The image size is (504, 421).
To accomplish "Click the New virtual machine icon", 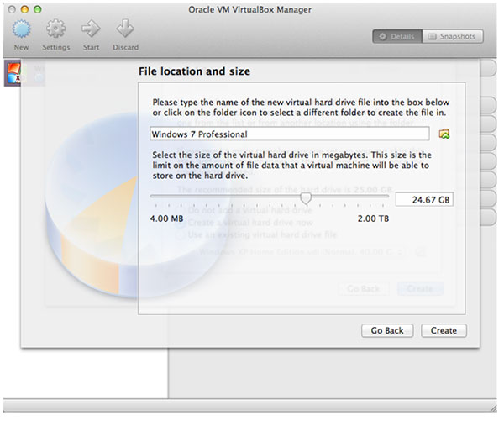I will pos(21,29).
